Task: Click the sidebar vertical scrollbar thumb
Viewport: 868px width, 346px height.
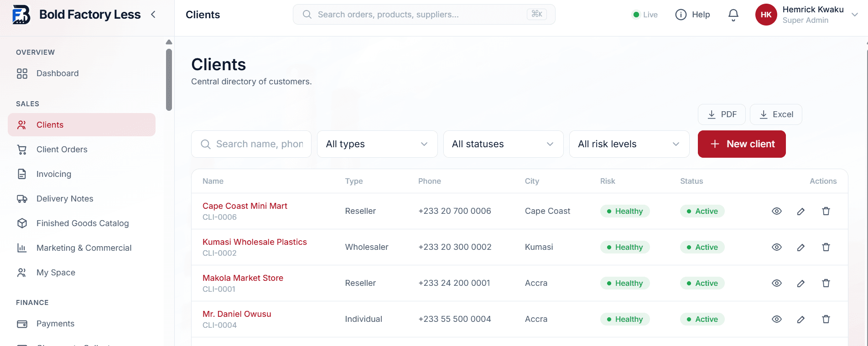Action: click(x=169, y=79)
